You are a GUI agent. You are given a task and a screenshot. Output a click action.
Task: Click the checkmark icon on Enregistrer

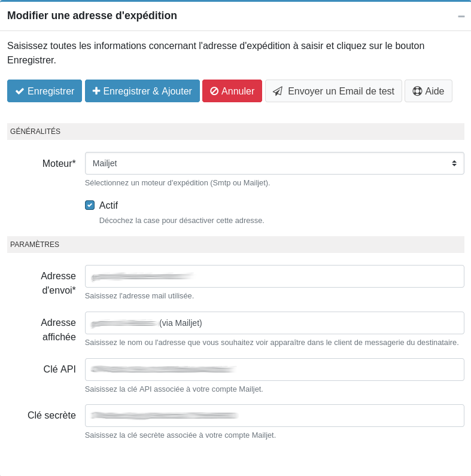click(x=20, y=91)
